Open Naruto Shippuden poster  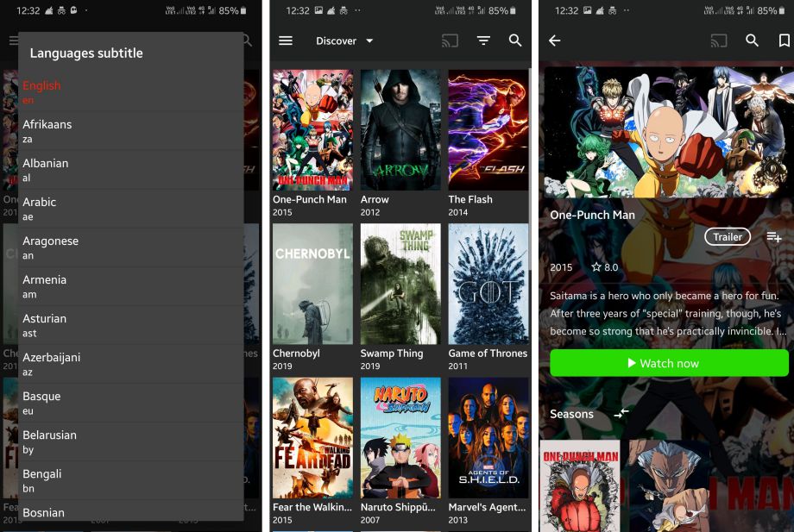[x=400, y=438]
